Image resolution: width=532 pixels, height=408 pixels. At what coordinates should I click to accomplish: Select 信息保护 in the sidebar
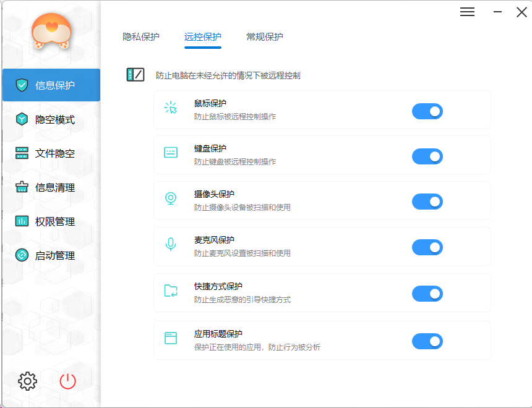(51, 85)
